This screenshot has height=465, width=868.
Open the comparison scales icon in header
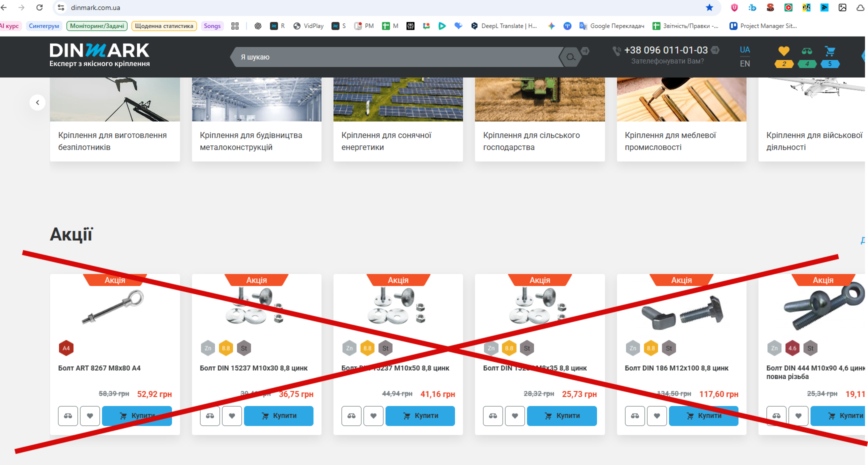pos(807,51)
